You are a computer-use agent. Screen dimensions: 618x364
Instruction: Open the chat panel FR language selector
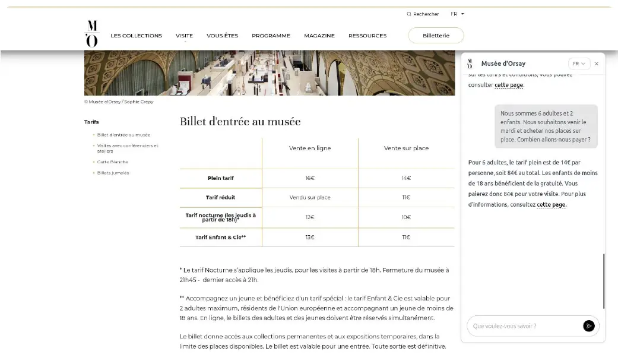point(579,64)
